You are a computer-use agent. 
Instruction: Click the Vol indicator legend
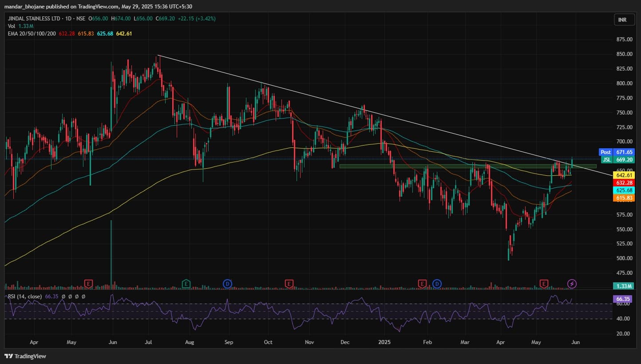click(x=11, y=26)
